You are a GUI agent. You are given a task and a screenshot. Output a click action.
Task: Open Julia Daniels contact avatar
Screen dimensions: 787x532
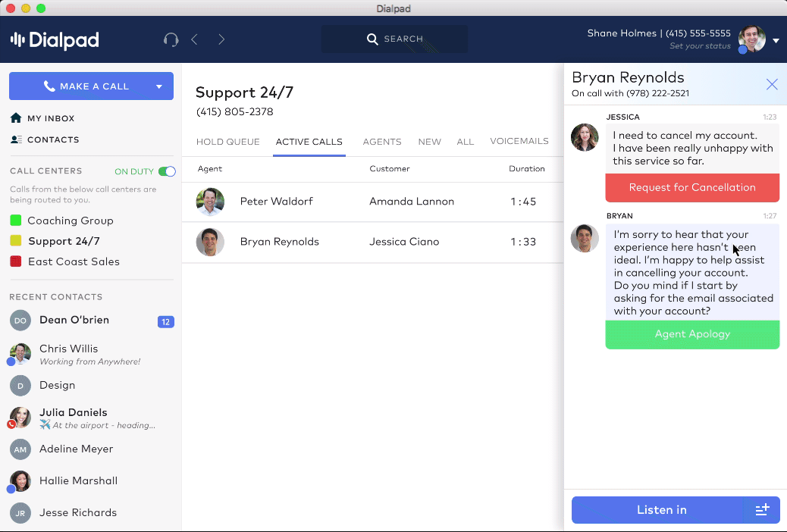coord(20,418)
